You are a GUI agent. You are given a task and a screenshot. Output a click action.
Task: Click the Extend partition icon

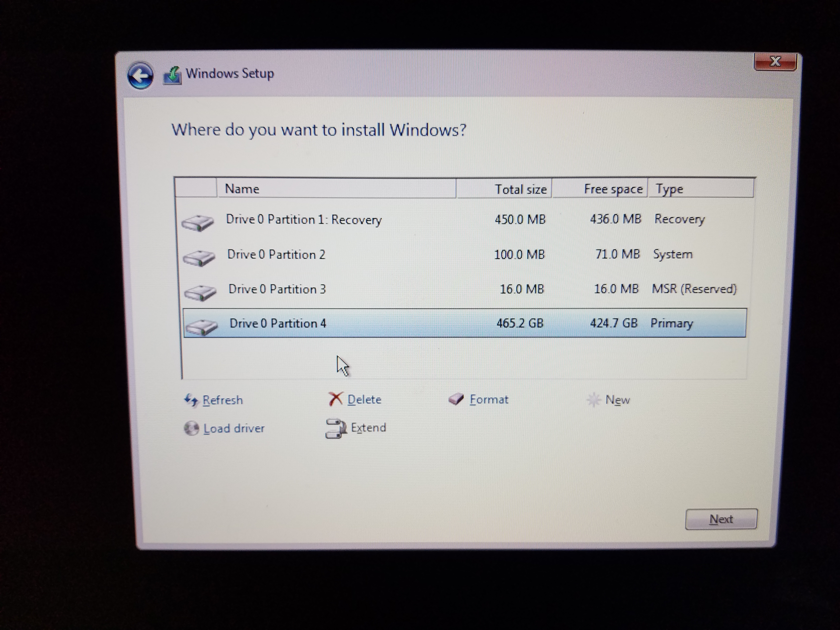336,428
